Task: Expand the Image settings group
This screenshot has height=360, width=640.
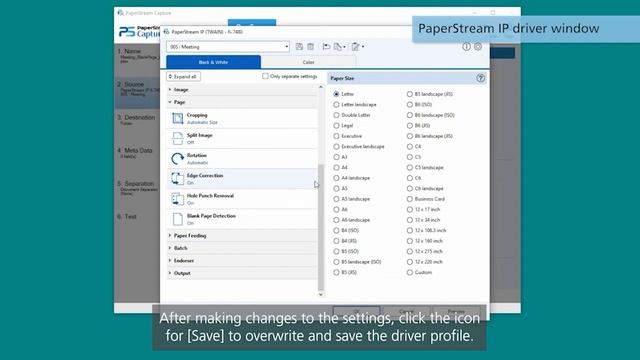Action: (x=242, y=89)
